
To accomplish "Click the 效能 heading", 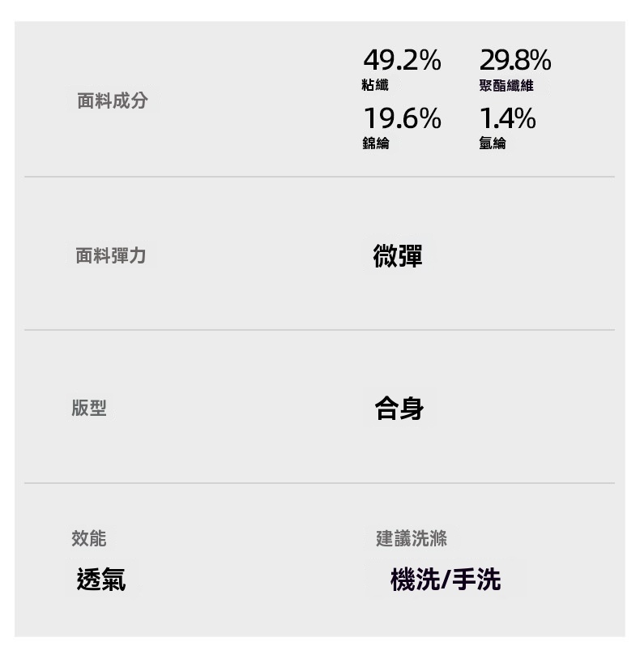I will click(89, 538).
